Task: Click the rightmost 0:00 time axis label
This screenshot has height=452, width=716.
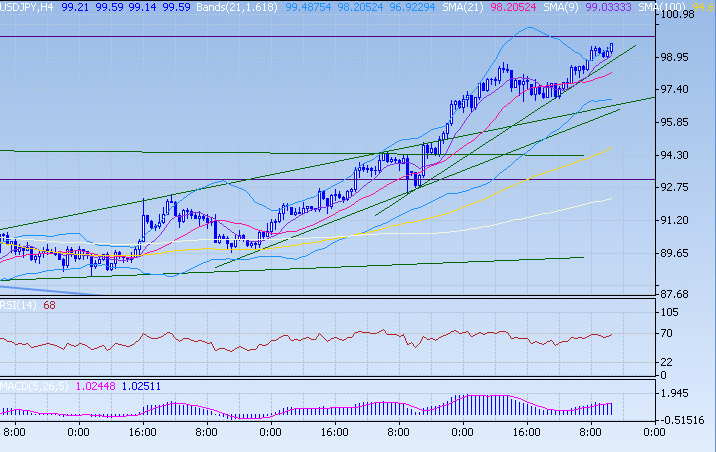Action: pos(654,433)
